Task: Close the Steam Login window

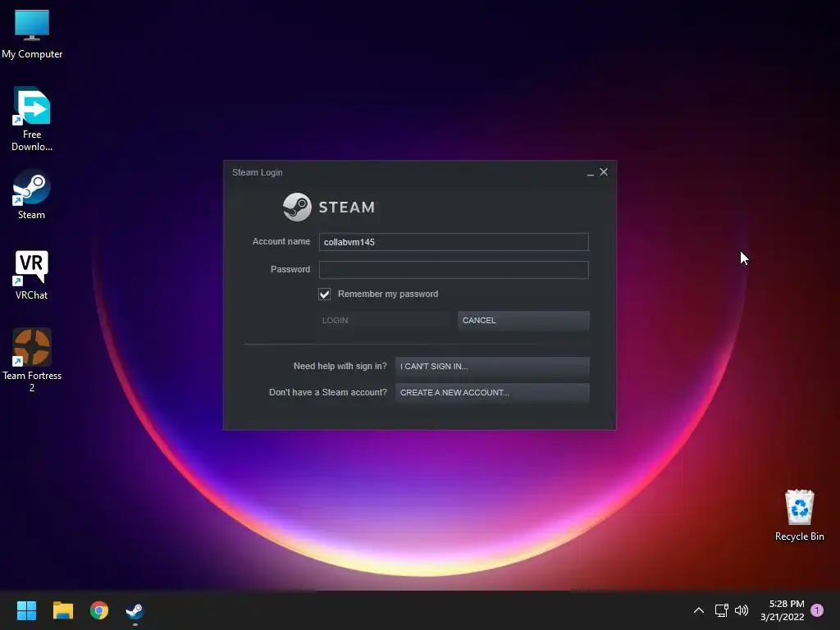Action: pyautogui.click(x=604, y=172)
